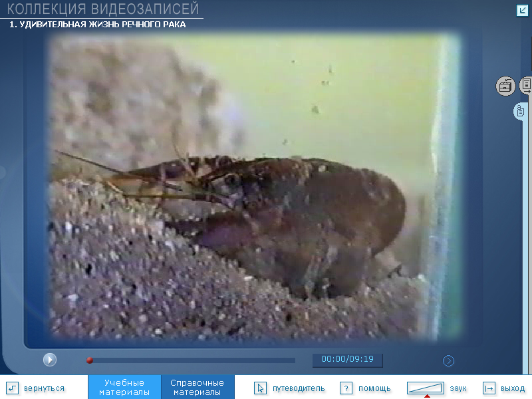Click the 00:00/09:19 time display
The image size is (532, 399).
[x=347, y=359]
